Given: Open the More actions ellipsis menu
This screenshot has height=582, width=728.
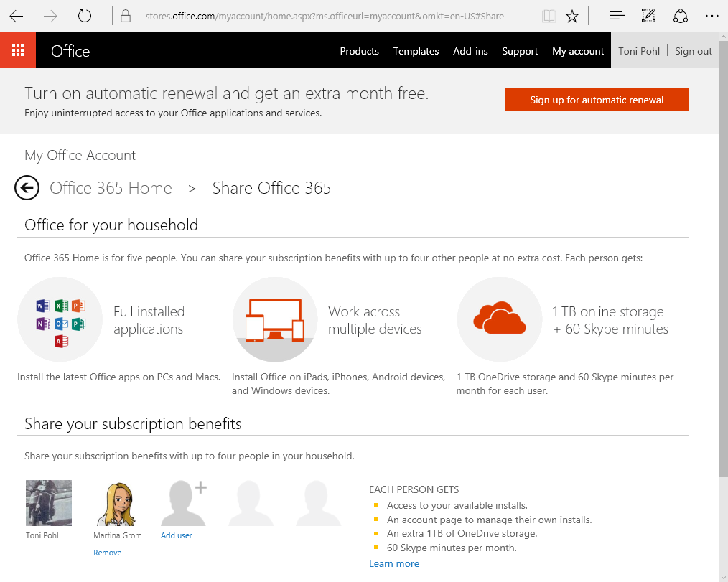Looking at the screenshot, I should click(x=711, y=16).
